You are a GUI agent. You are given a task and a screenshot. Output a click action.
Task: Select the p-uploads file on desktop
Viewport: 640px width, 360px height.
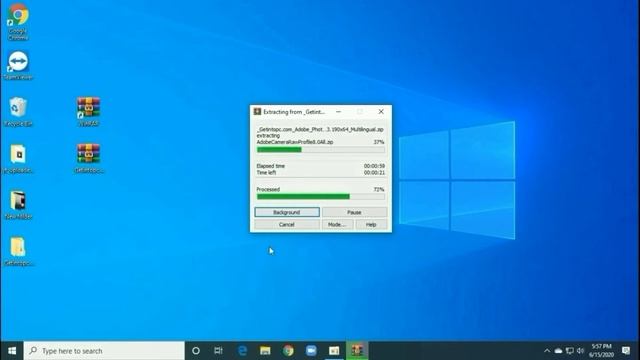pos(18,158)
